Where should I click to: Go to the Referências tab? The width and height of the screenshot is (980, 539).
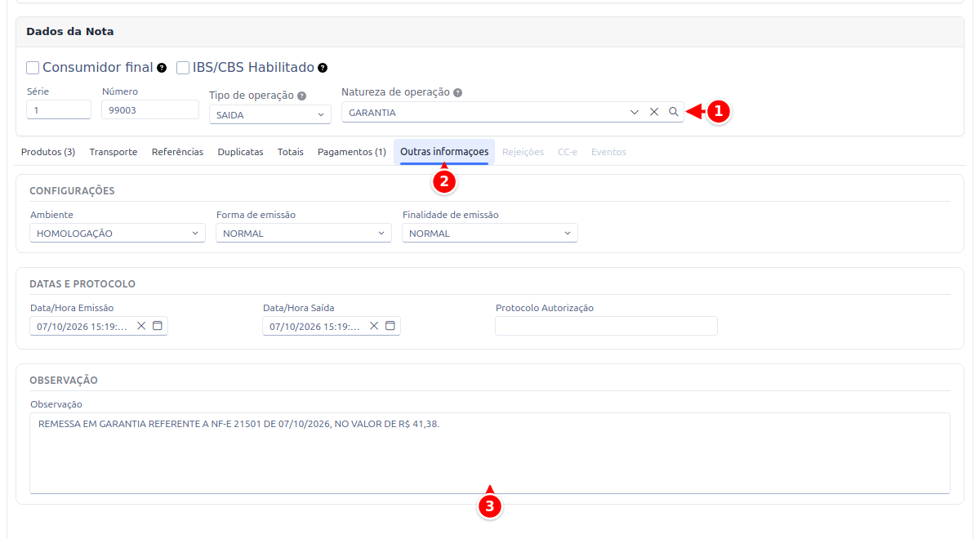pos(177,152)
